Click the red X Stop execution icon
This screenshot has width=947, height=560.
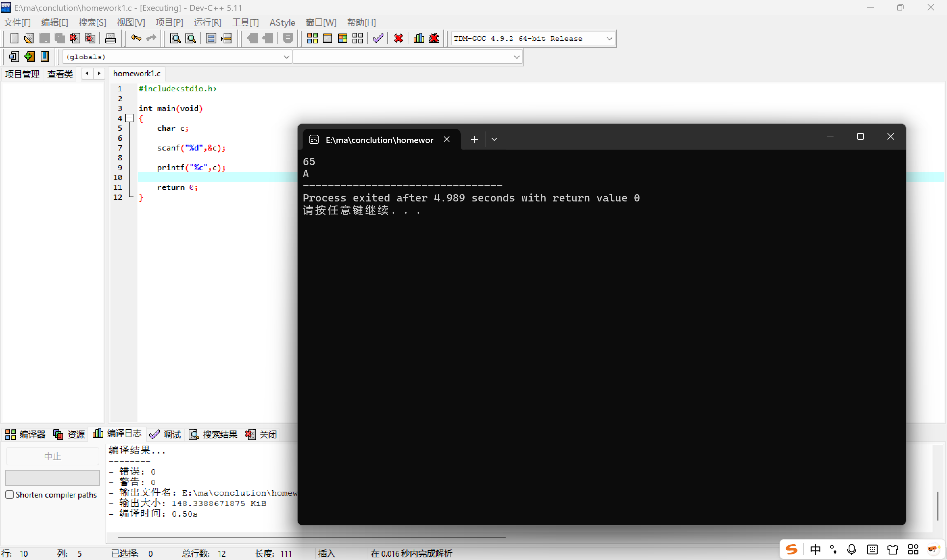coord(398,38)
